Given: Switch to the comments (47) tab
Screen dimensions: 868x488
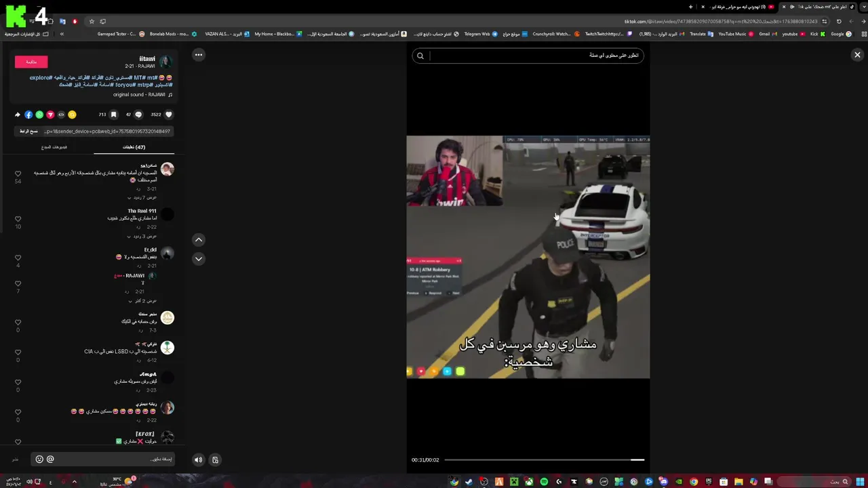Looking at the screenshot, I should point(134,147).
